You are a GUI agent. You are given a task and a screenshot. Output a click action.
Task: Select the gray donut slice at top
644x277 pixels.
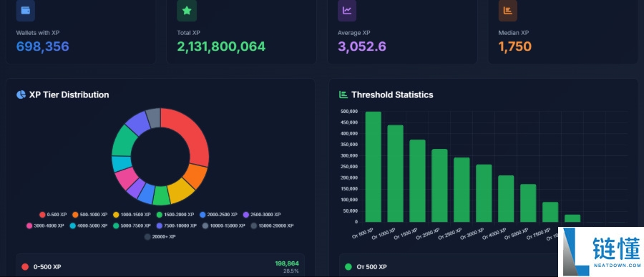(154, 117)
